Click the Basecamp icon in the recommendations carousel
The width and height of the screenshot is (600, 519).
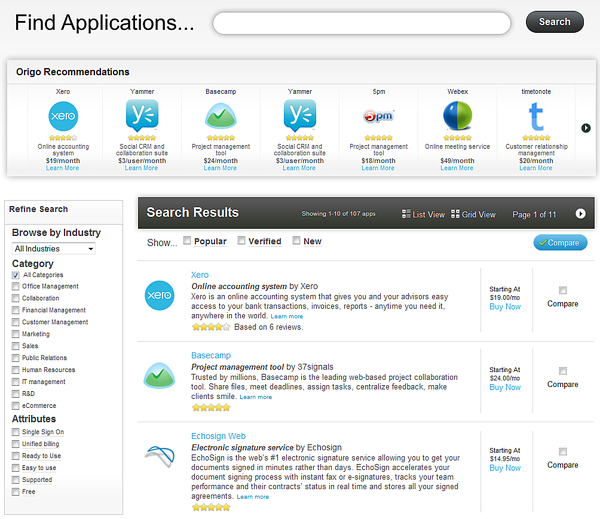tap(221, 116)
